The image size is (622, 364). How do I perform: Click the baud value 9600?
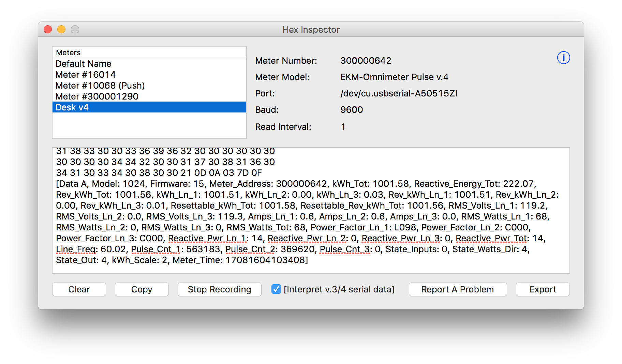(x=352, y=110)
